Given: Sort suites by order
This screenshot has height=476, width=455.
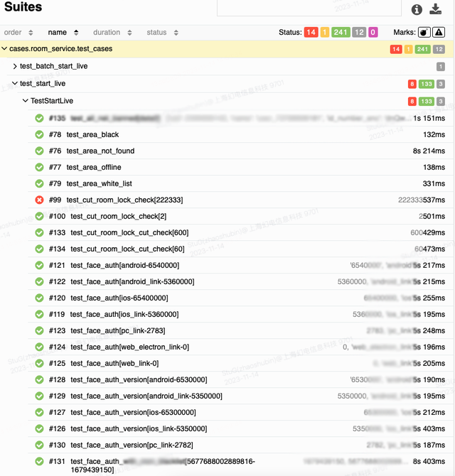Looking at the screenshot, I should [18, 33].
